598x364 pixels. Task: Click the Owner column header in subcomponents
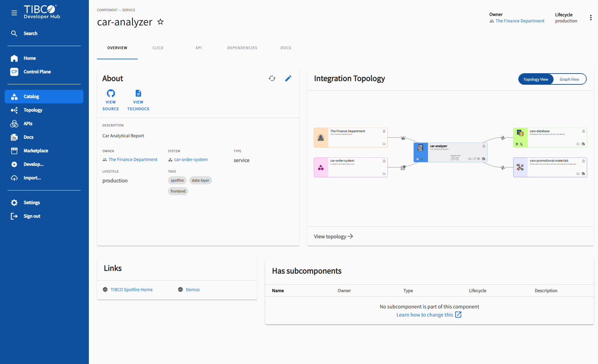pos(344,291)
